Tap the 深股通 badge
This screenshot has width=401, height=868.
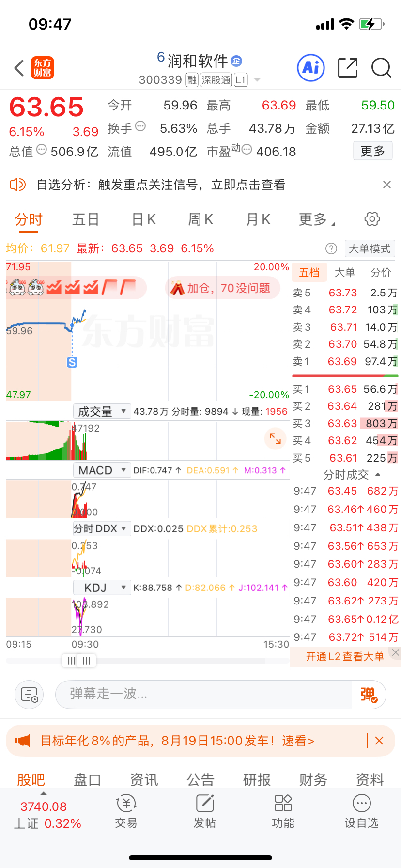[216, 80]
